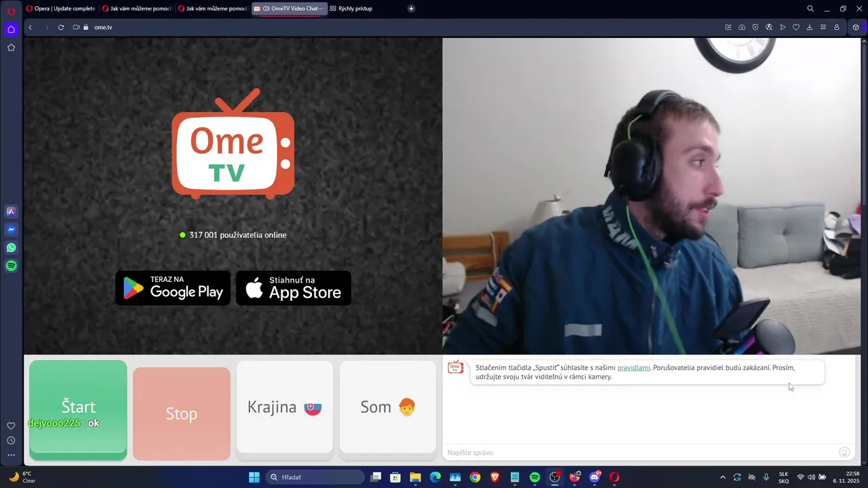Switch to third Jak vám můžeme pomoci tab
Viewport: 868px width, 488px height.
(x=213, y=9)
